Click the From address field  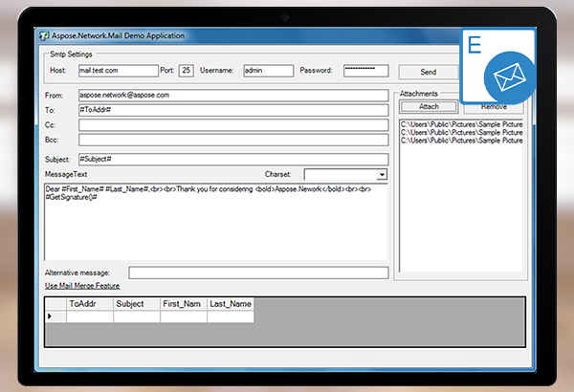point(233,96)
